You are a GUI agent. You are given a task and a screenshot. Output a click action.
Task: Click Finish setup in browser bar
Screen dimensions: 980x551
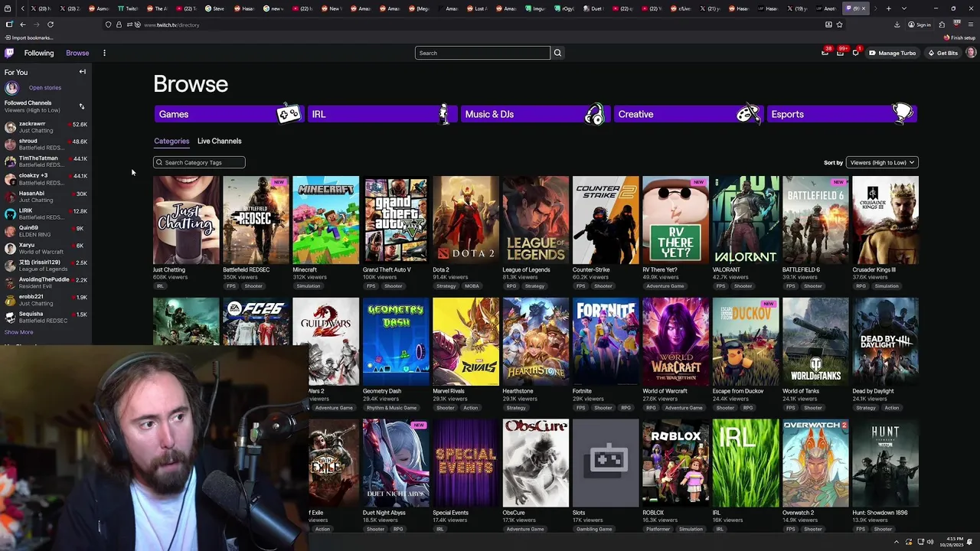pos(960,37)
